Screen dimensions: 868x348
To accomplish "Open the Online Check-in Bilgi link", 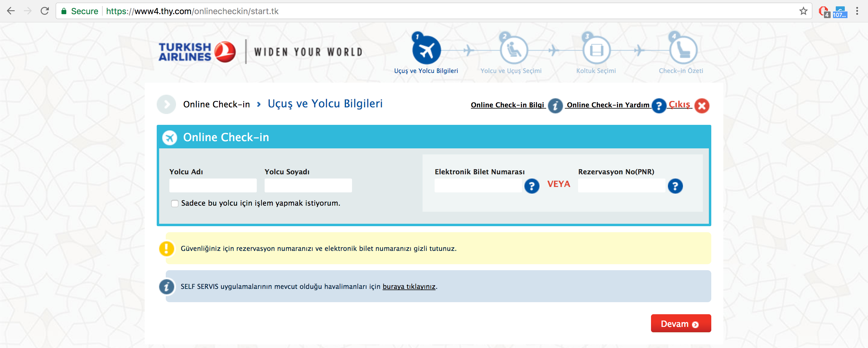I will click(507, 105).
